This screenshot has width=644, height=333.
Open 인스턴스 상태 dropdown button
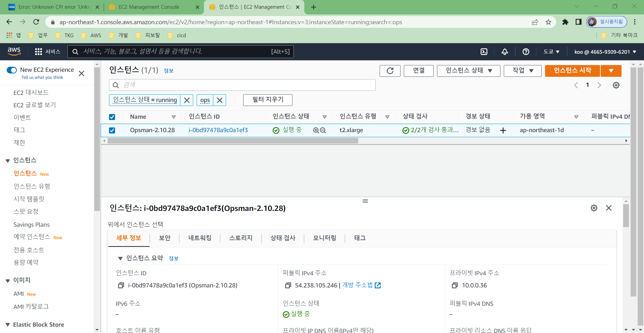pyautogui.click(x=469, y=71)
